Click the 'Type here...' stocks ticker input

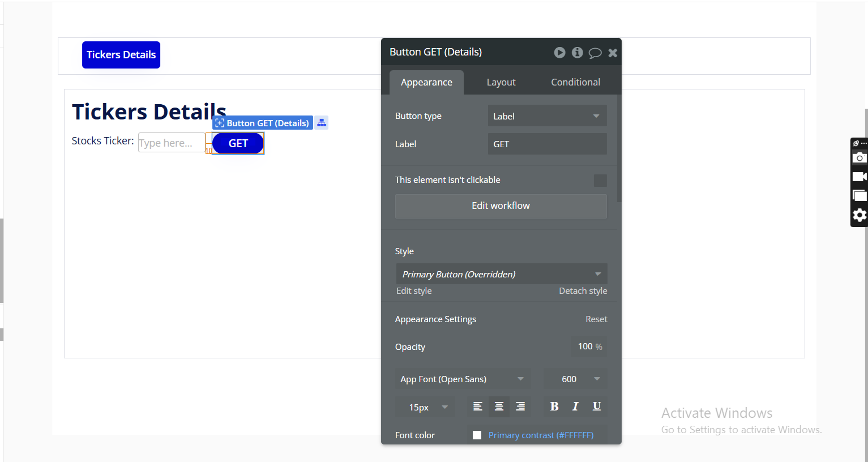tap(172, 143)
